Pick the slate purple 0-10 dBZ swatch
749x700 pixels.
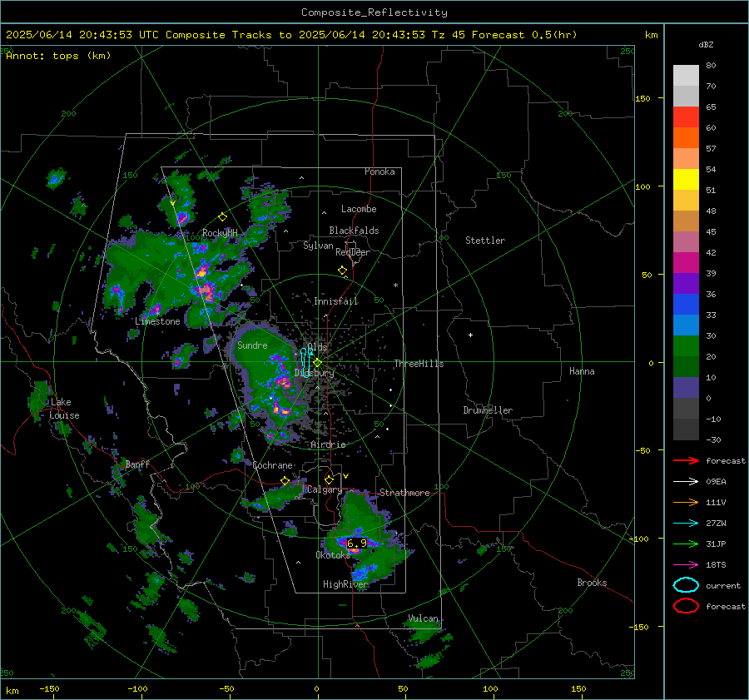tap(686, 388)
